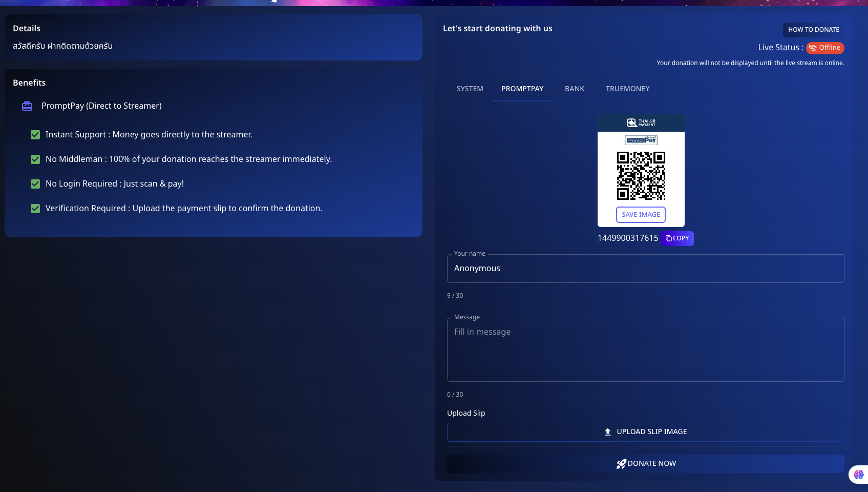The width and height of the screenshot is (868, 492).
Task: Click the Thai greeting details text
Action: pyautogui.click(x=62, y=46)
